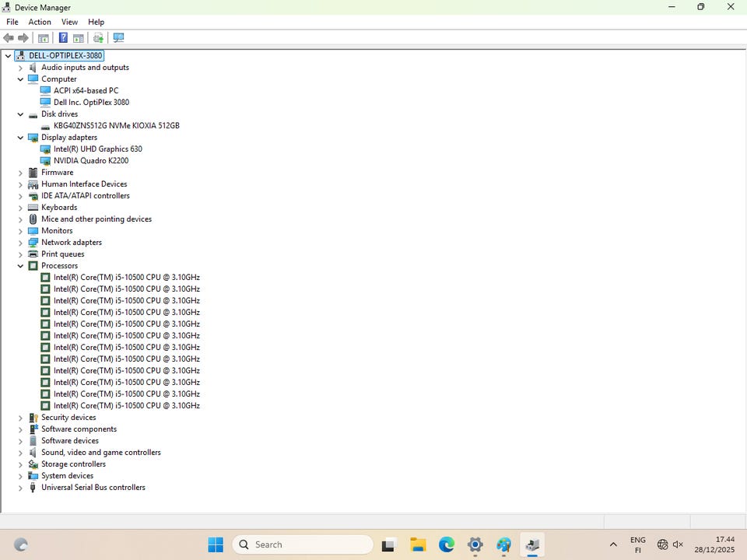
Task: Select the Software devices label
Action: (x=70, y=441)
